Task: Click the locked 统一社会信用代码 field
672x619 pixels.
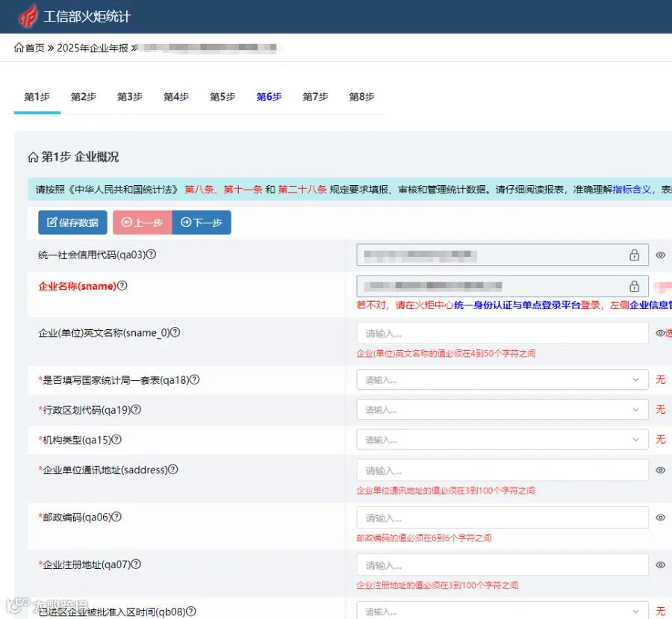Action: click(x=503, y=255)
